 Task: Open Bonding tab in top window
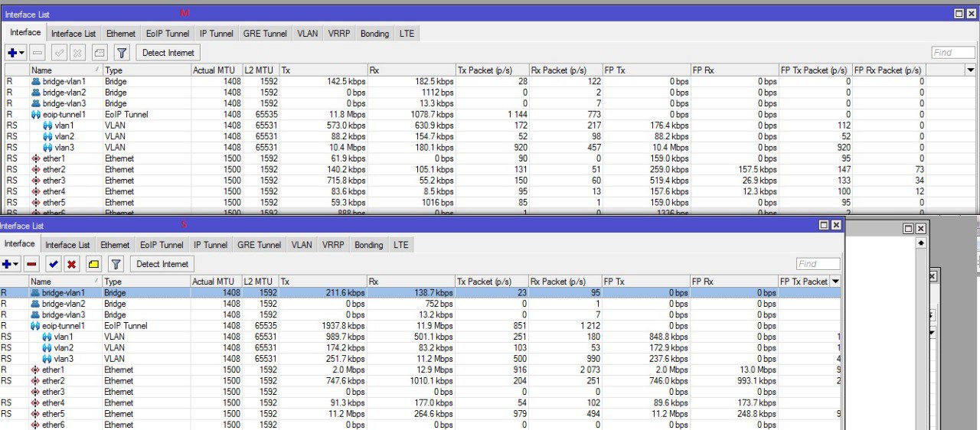[374, 34]
